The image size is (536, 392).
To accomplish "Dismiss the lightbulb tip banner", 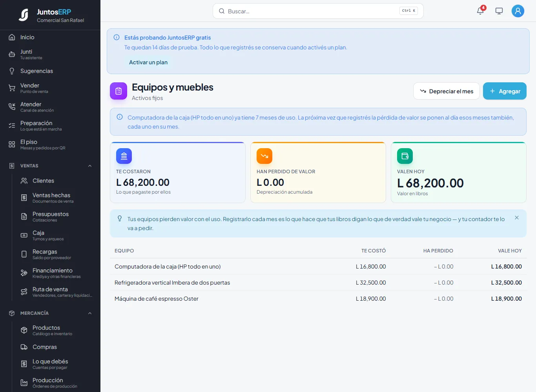I will (517, 218).
